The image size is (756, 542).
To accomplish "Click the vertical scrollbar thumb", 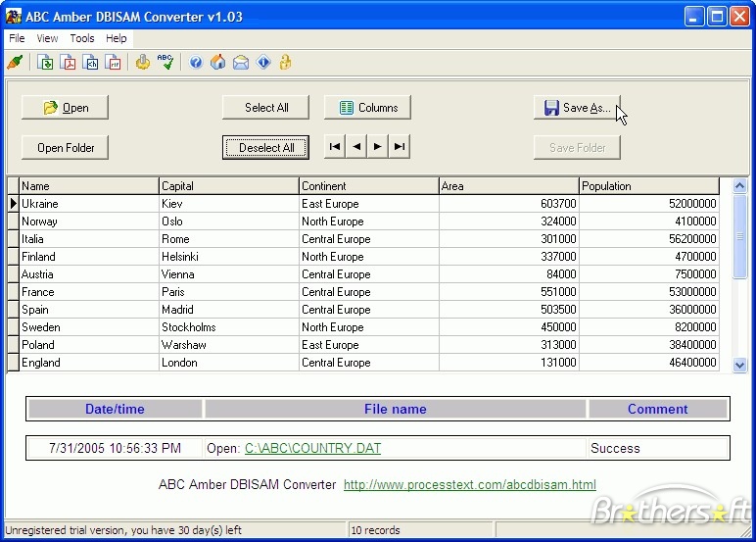I will [x=739, y=236].
